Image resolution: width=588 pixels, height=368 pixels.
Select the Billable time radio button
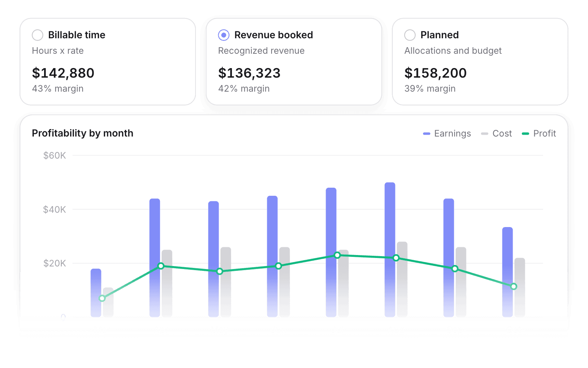pyautogui.click(x=37, y=35)
